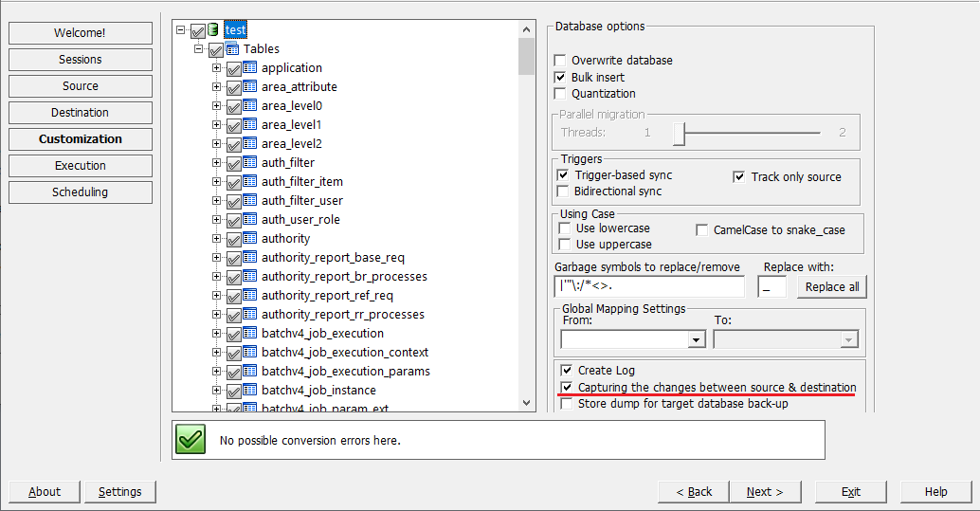Image resolution: width=980 pixels, height=511 pixels.
Task: Click the Next button
Action: (765, 492)
